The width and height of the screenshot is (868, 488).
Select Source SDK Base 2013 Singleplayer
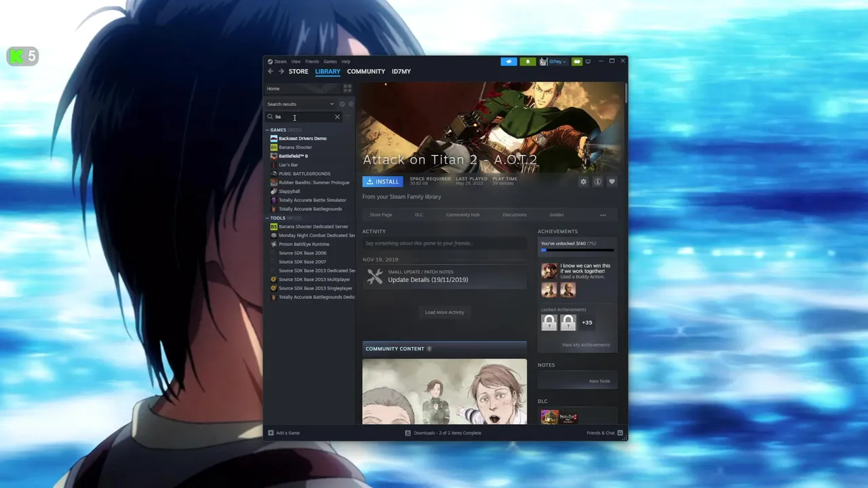[x=315, y=288]
